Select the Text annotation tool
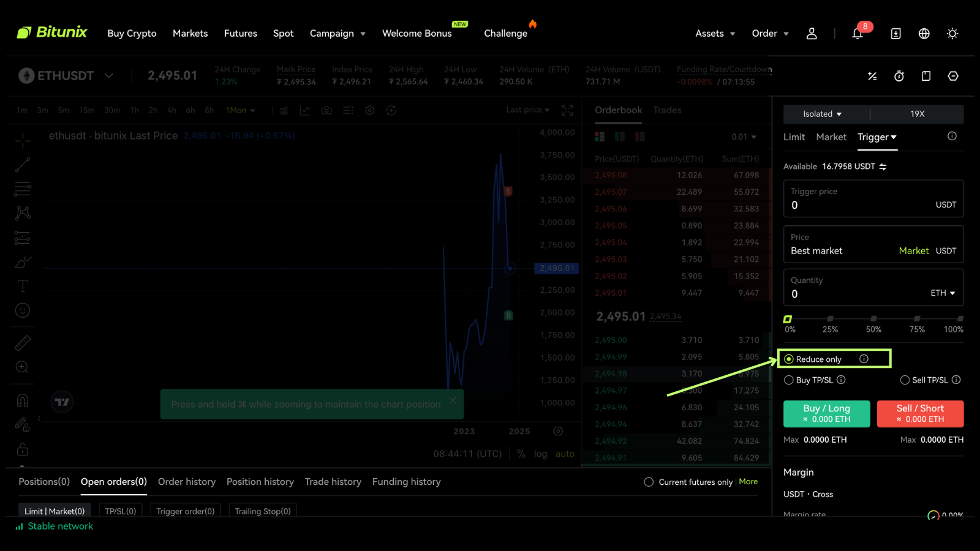Image resolution: width=980 pixels, height=551 pixels. (22, 285)
